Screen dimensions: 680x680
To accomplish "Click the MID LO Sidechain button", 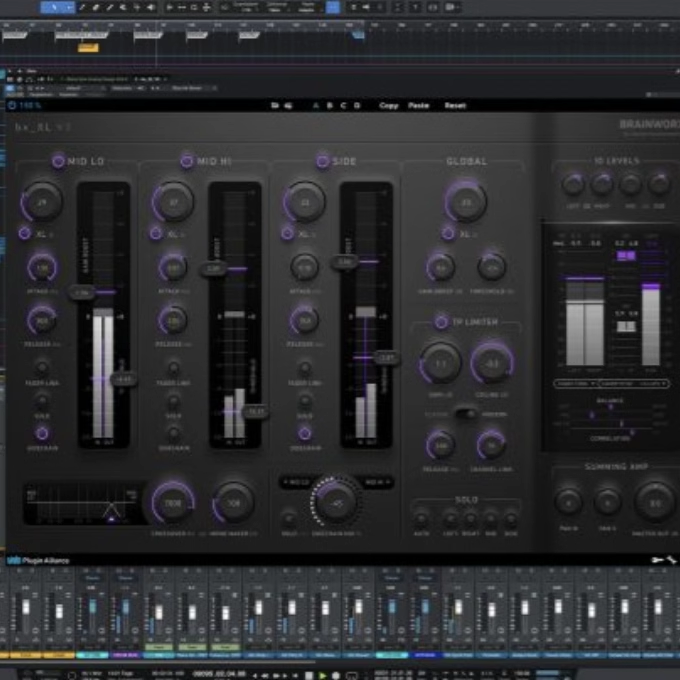I will pyautogui.click(x=42, y=433).
